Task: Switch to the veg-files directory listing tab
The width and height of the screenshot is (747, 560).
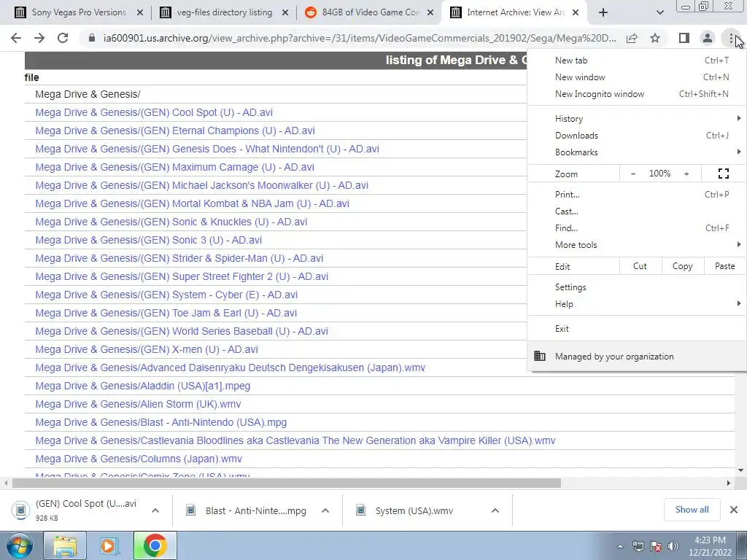Action: pyautogui.click(x=225, y=12)
